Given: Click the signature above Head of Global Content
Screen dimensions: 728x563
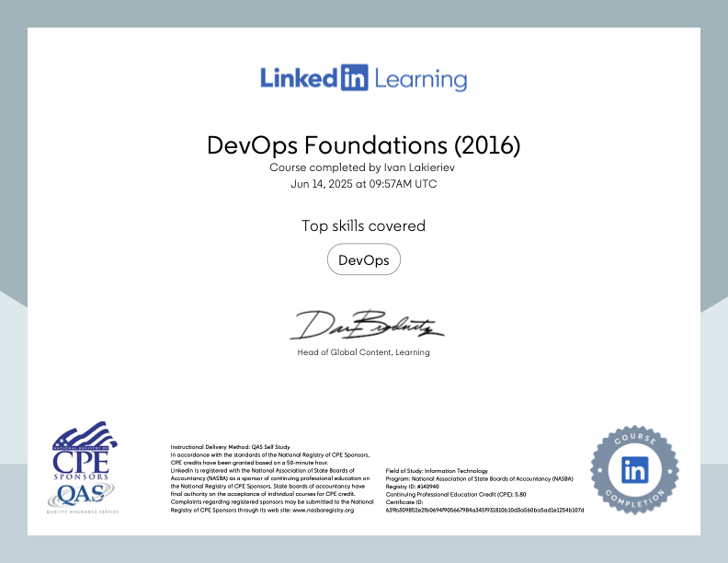Looking at the screenshot, I should coord(367,325).
